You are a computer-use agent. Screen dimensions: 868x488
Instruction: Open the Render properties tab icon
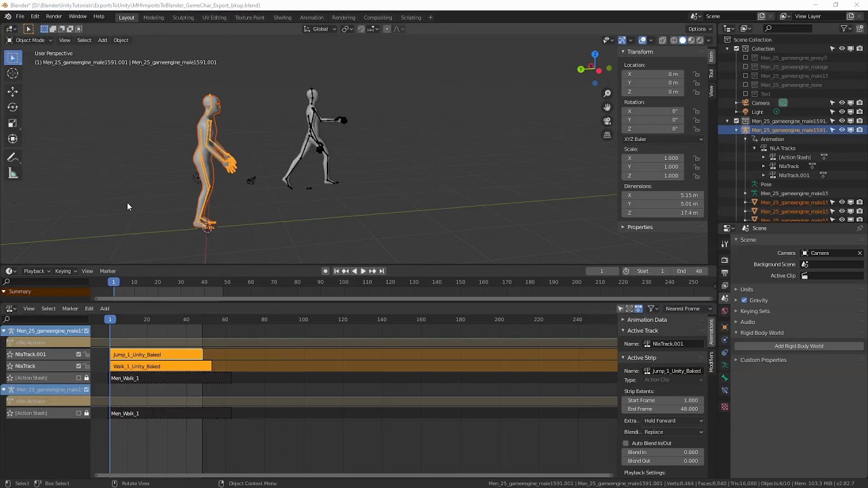(724, 260)
